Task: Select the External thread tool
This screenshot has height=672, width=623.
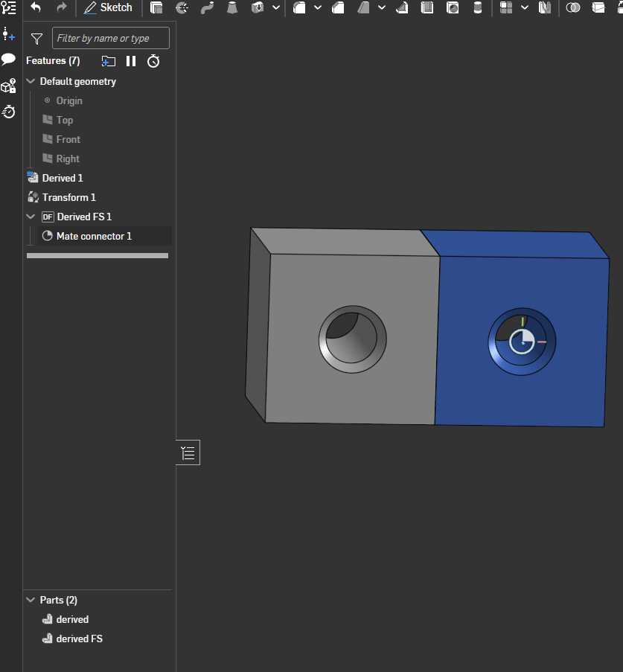Action: (478, 7)
